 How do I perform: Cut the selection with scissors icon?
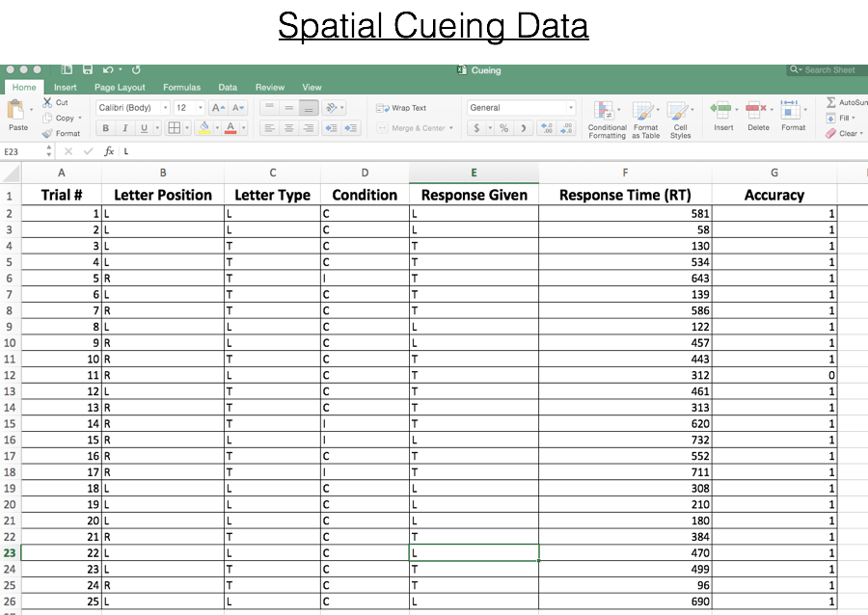coord(47,102)
